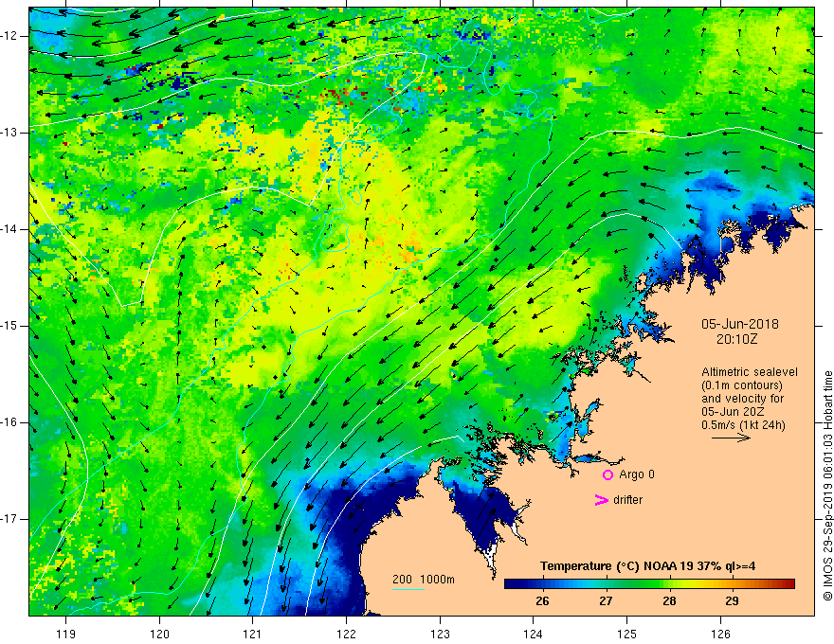The height and width of the screenshot is (644, 834).
Task: Click the latitude label -13
Action: (10, 133)
